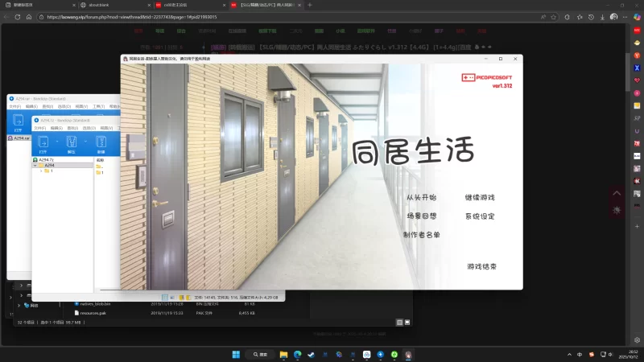Click browser page vertical scrollbar
This screenshot has height=362, width=644.
(628, 72)
